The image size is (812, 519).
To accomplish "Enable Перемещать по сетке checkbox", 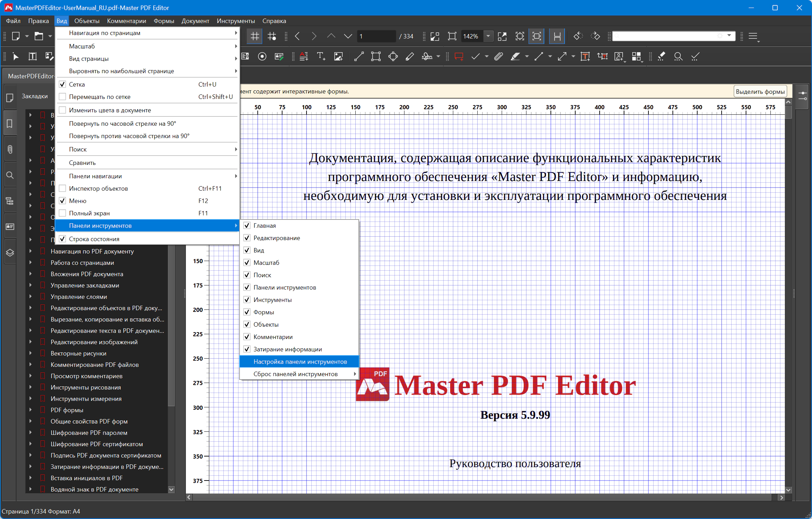I will (x=62, y=97).
